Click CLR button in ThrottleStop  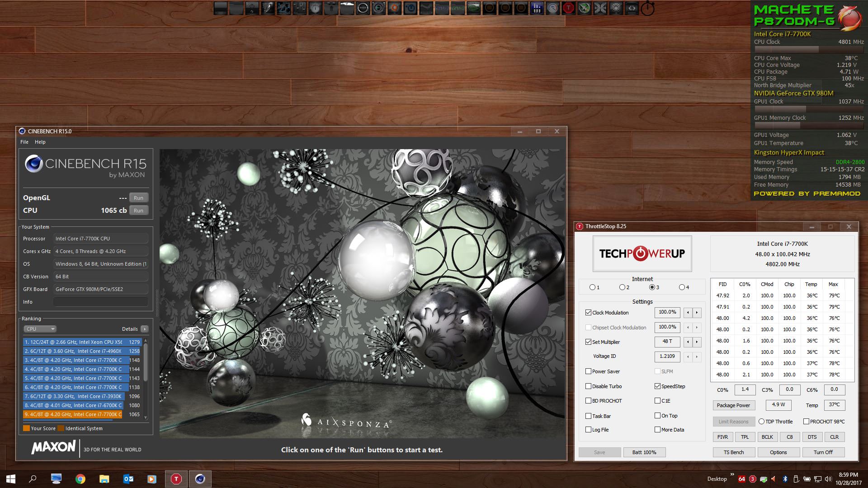coord(835,437)
